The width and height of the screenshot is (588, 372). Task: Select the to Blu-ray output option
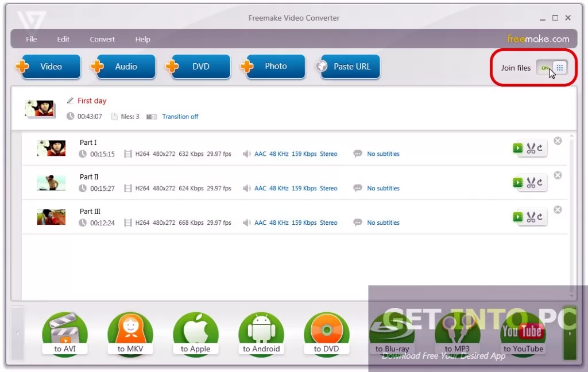(x=392, y=334)
